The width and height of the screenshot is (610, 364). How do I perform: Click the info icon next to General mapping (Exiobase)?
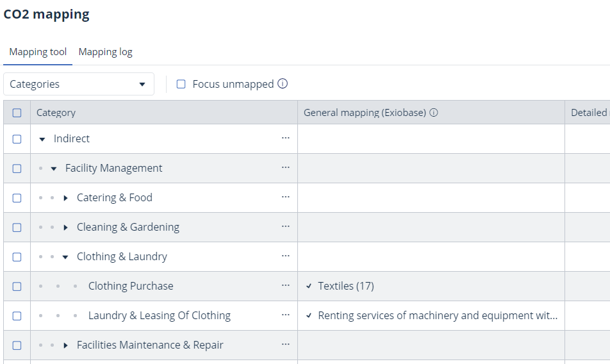434,113
